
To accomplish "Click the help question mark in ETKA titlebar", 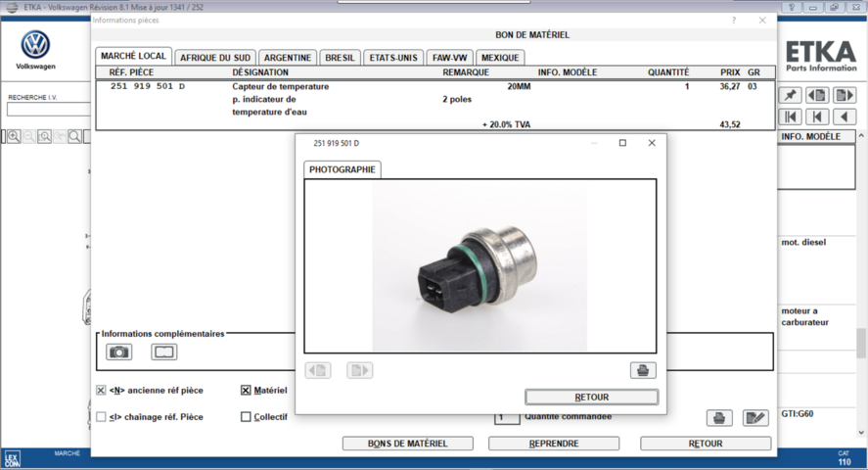I will [791, 7].
